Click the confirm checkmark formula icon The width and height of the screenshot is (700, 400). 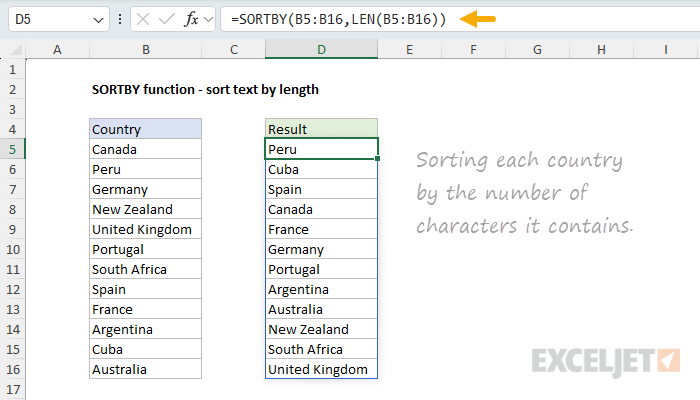coord(167,19)
